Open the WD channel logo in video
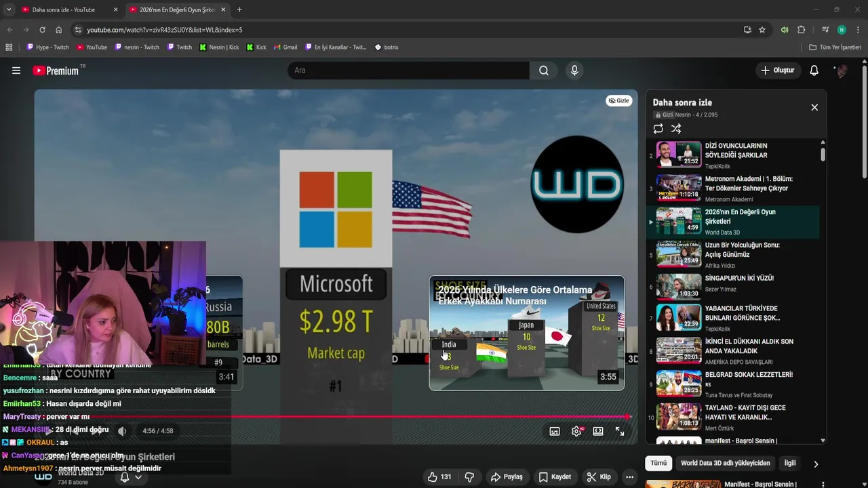This screenshot has height=488, width=868. [576, 184]
